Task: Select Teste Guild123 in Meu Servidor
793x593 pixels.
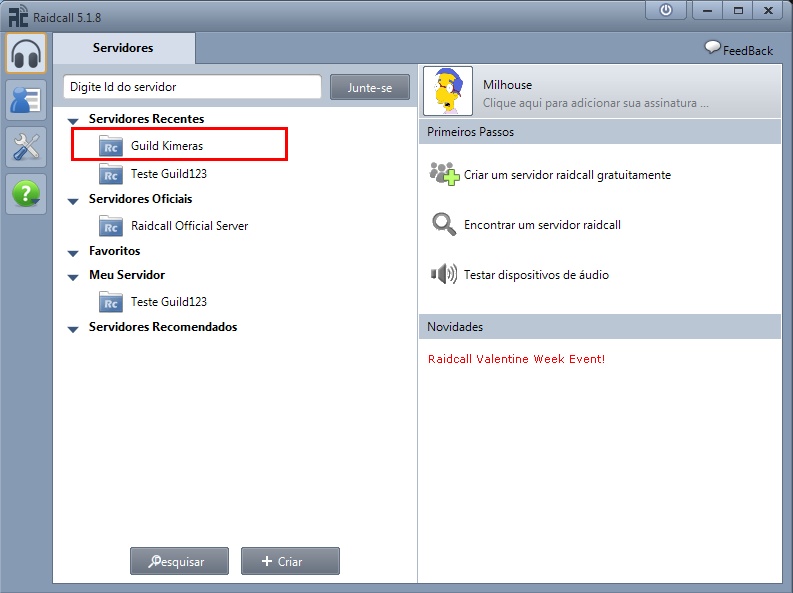Action: (169, 302)
